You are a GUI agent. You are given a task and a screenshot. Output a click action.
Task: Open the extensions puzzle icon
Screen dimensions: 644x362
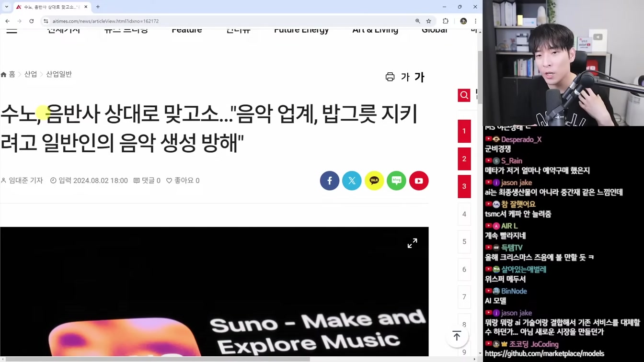[446, 21]
